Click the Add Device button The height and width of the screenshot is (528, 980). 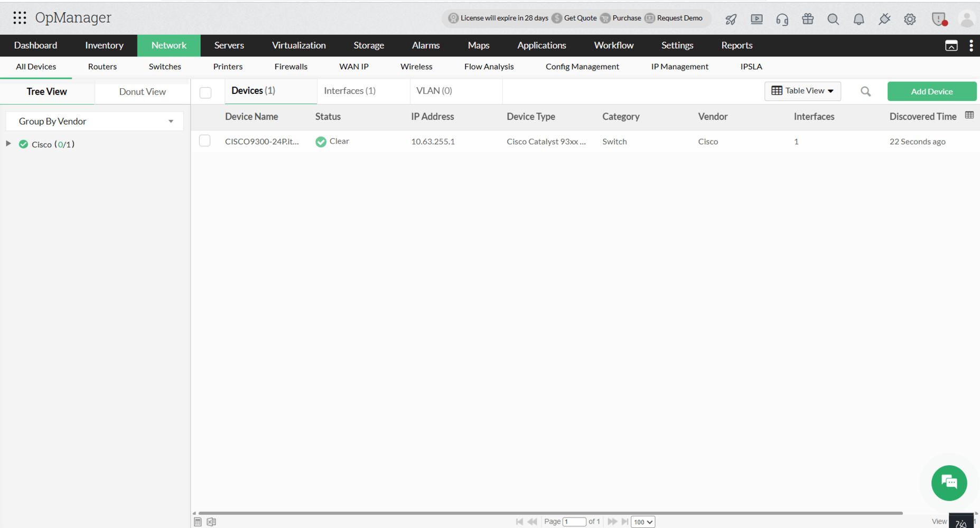tap(931, 91)
